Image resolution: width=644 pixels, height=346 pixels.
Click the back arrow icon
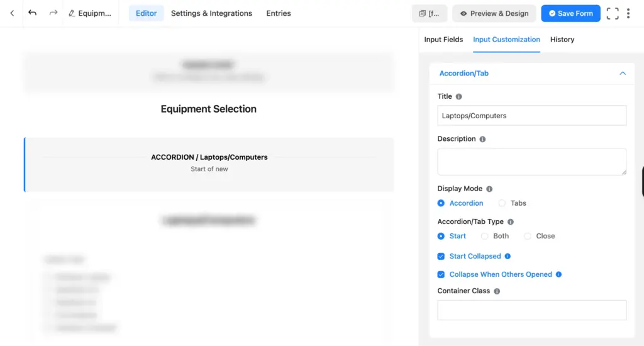coord(12,13)
